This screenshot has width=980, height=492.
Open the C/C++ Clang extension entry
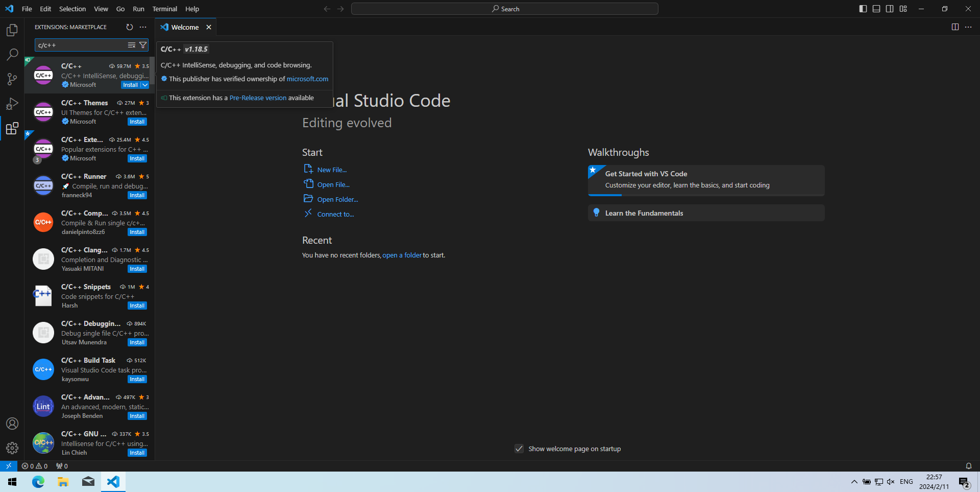click(x=89, y=259)
